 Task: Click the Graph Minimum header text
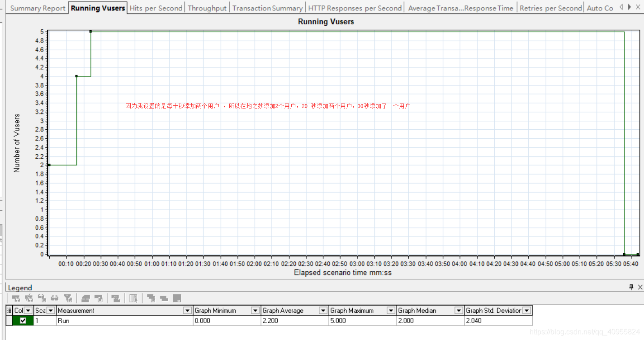pos(215,311)
